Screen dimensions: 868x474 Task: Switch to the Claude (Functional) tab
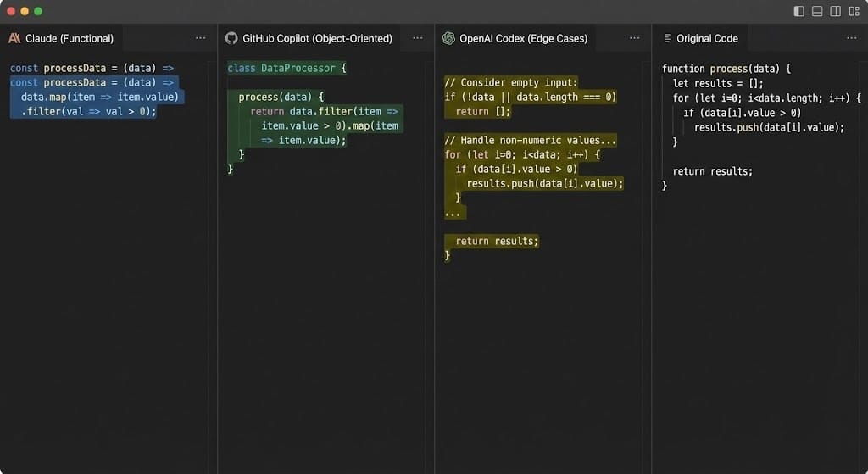click(69, 38)
